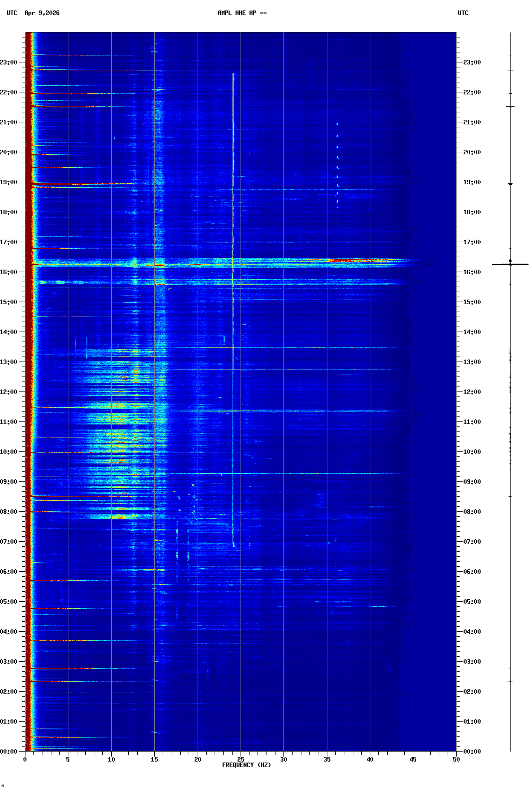Click the top end of the 24 Hz vertical line
The image size is (532, 791).
pos(233,74)
